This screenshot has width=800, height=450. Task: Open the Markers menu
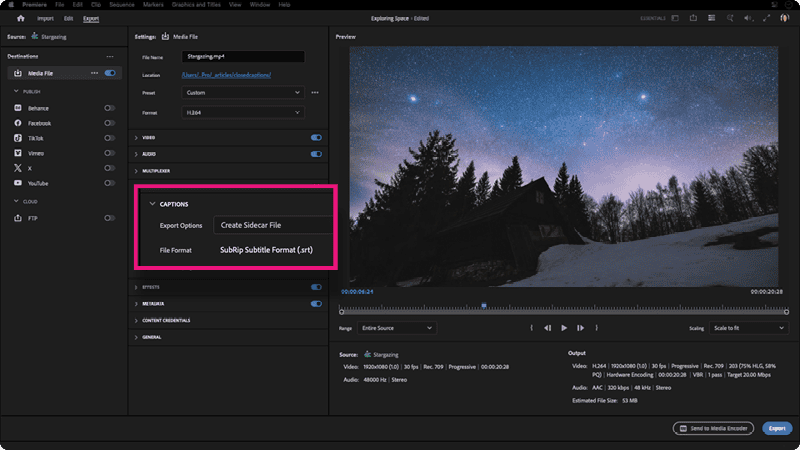coord(153,5)
